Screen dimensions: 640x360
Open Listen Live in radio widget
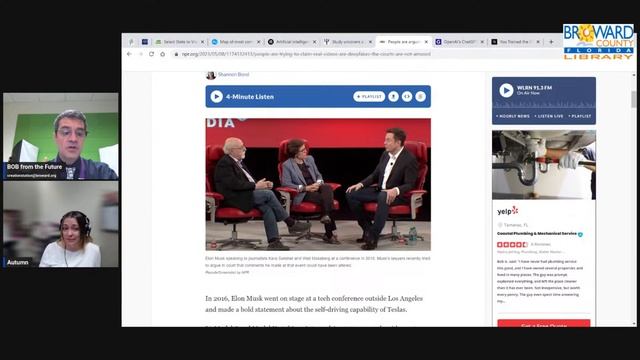(549, 116)
